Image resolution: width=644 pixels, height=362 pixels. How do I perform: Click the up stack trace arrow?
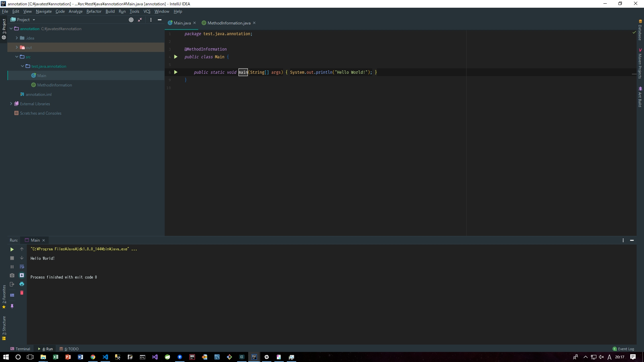[x=22, y=249]
